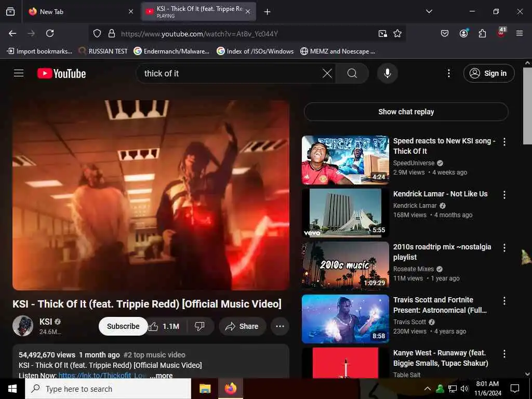Open YouTube guide hamburger menu
The image size is (532, 399).
click(x=19, y=73)
